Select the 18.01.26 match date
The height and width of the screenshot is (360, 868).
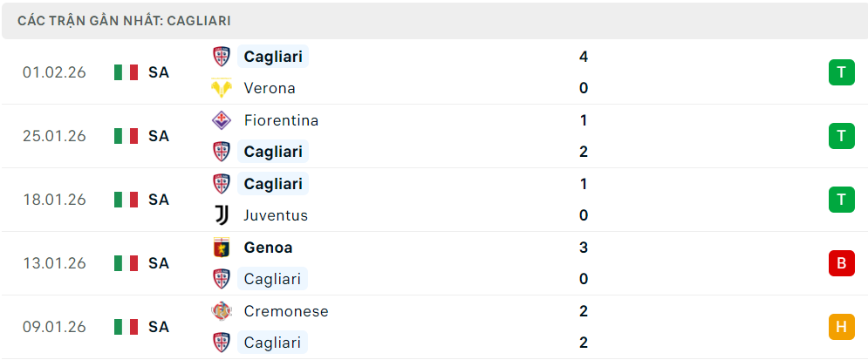(x=54, y=200)
